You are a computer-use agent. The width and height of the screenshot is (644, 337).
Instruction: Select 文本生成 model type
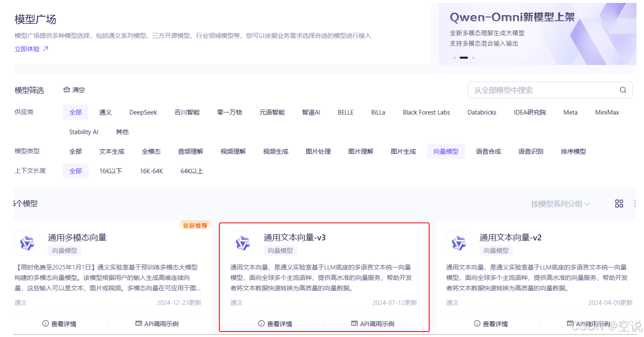pos(112,151)
